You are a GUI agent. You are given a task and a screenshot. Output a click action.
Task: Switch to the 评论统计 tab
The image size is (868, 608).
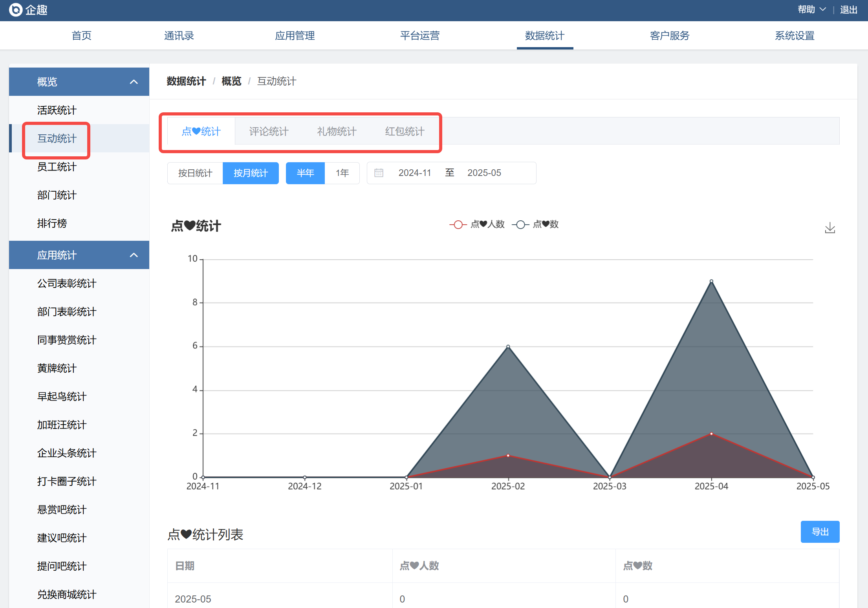269,131
